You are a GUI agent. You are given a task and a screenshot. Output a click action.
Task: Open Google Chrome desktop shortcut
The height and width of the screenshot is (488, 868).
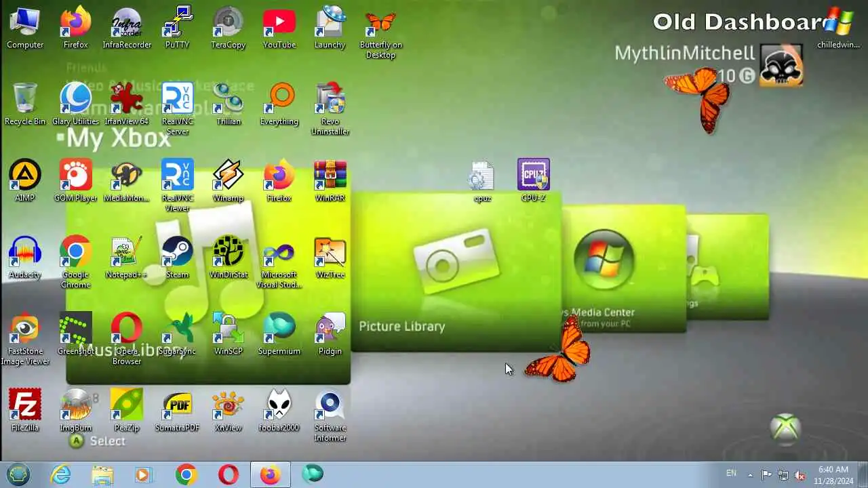click(76, 263)
